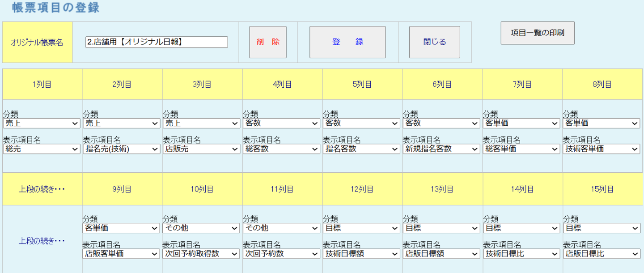The height and width of the screenshot is (273, 644).
Task: Open 1列目 分類 dropdown showing 売上
Action: [x=42, y=124]
